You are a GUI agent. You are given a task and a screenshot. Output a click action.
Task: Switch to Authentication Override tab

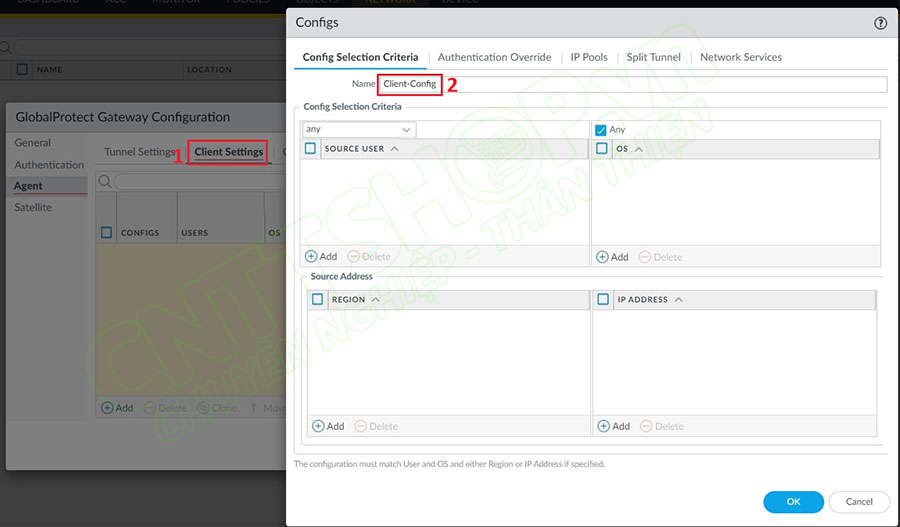click(x=494, y=57)
